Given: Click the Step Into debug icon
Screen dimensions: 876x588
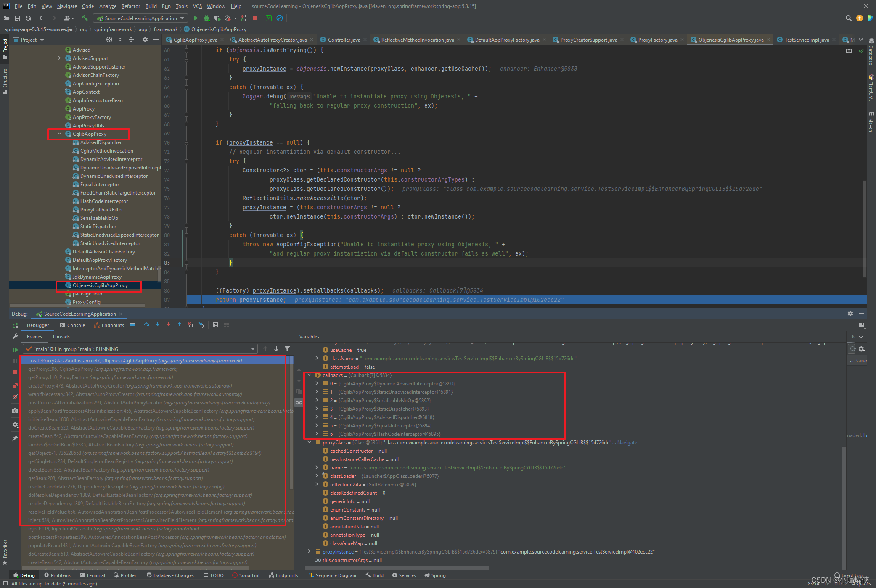Looking at the screenshot, I should pos(158,325).
